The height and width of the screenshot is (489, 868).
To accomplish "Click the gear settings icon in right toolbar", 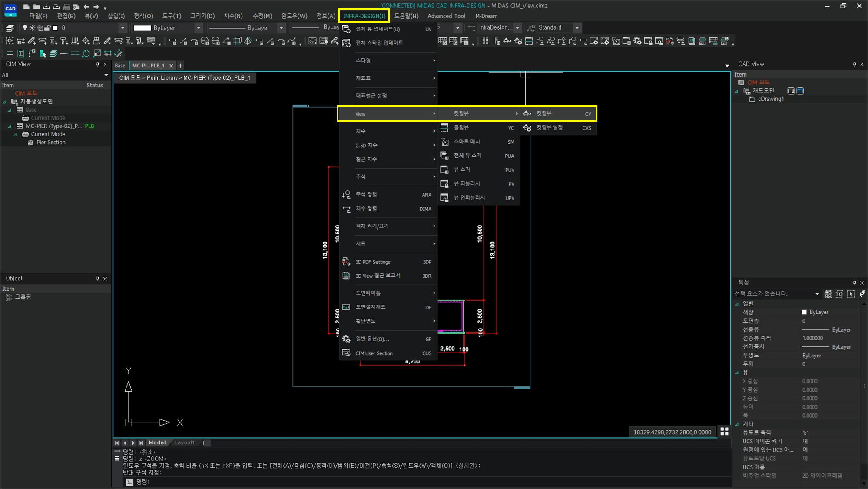I will (x=637, y=41).
